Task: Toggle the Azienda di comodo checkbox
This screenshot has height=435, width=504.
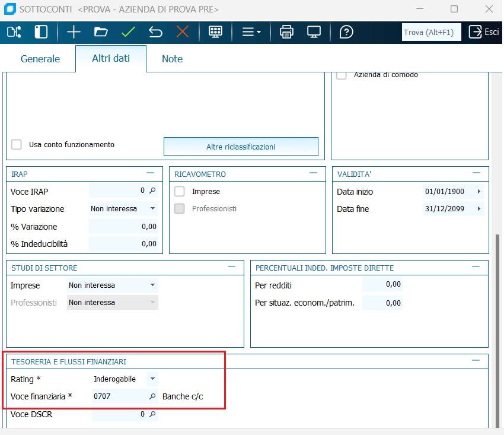Action: coord(342,75)
